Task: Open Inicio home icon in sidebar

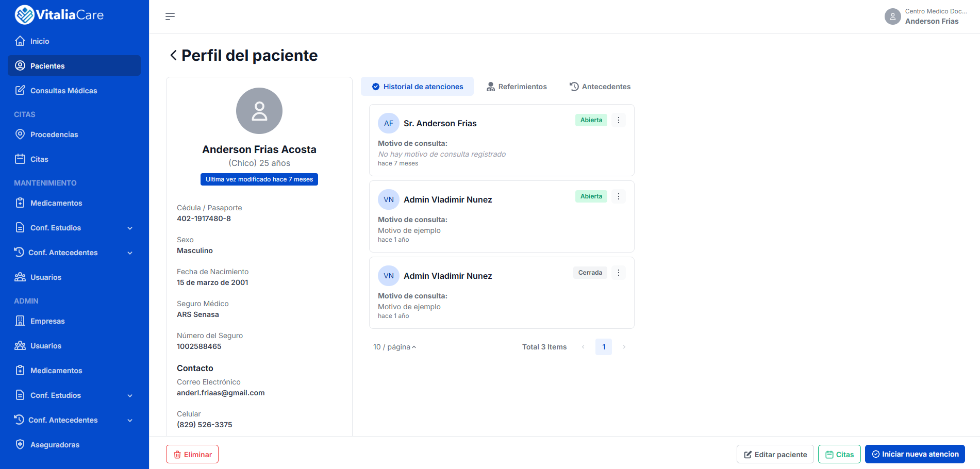Action: click(x=20, y=41)
